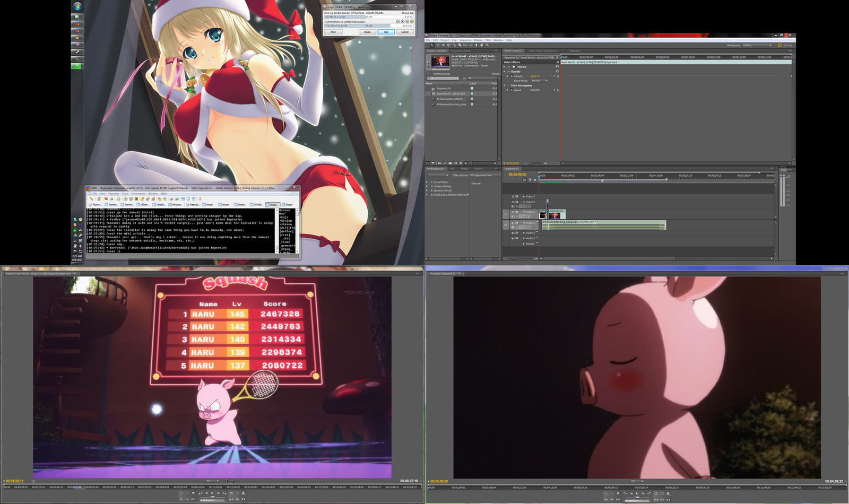Click the Clear trash icon in Project panel
The image size is (849, 504).
click(x=461, y=163)
